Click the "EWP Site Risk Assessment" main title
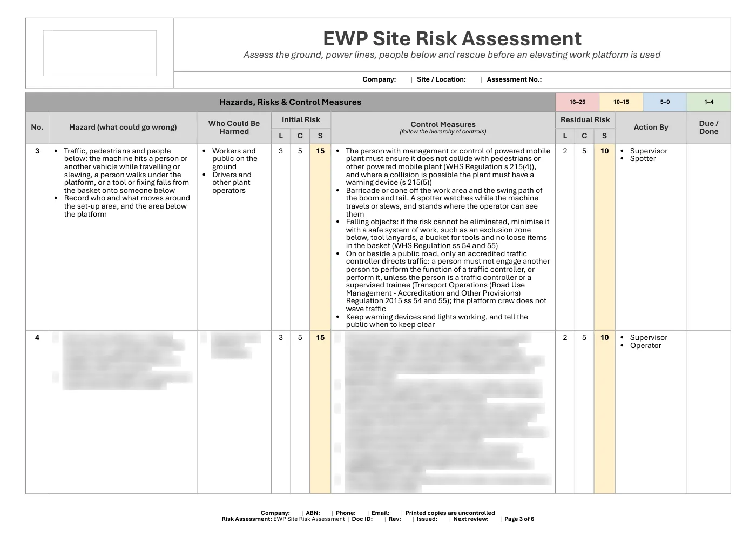This screenshot has width=756, height=535. coord(452,38)
